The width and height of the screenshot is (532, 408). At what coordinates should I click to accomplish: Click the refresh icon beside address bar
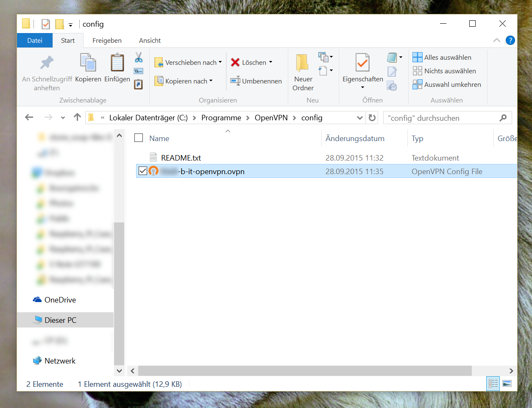point(372,118)
